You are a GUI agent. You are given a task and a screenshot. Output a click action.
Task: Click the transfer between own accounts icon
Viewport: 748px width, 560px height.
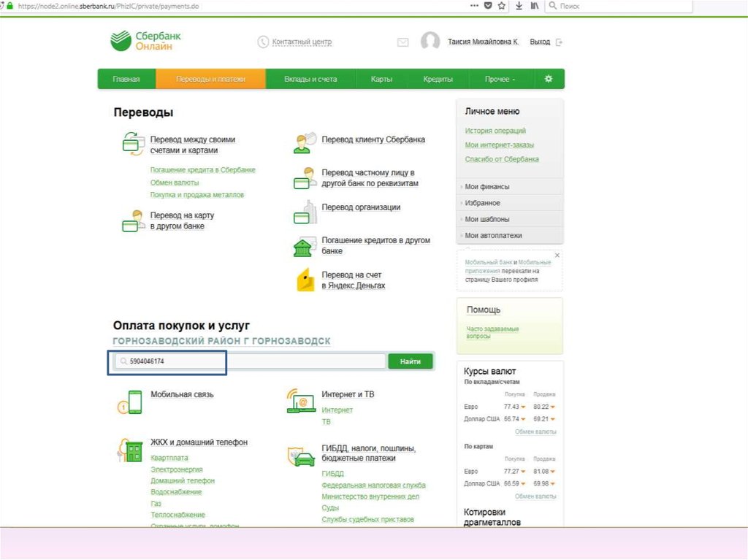click(x=132, y=144)
